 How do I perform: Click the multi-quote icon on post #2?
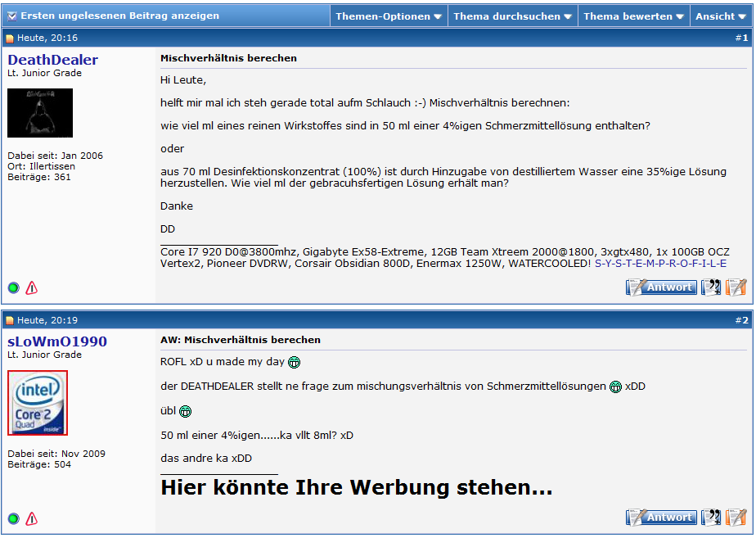[x=711, y=518]
